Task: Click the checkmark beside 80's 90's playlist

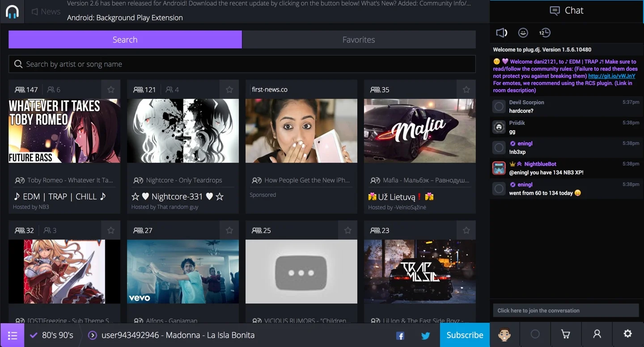Action: point(34,335)
